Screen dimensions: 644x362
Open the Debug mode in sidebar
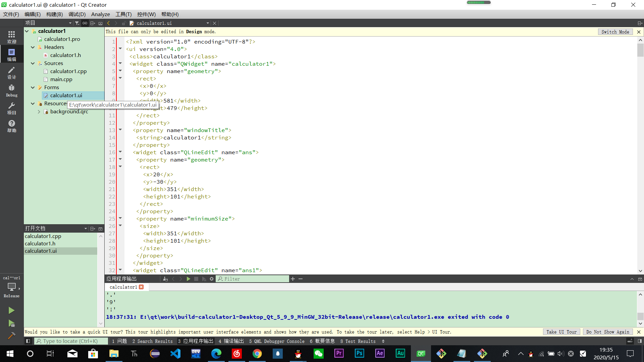(11, 90)
